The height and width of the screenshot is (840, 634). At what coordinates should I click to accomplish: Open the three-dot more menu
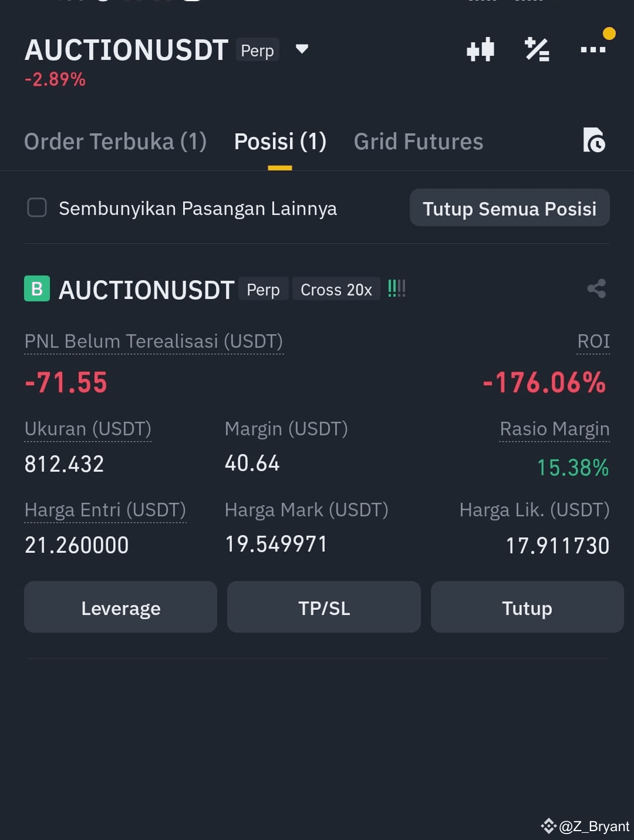pyautogui.click(x=593, y=50)
